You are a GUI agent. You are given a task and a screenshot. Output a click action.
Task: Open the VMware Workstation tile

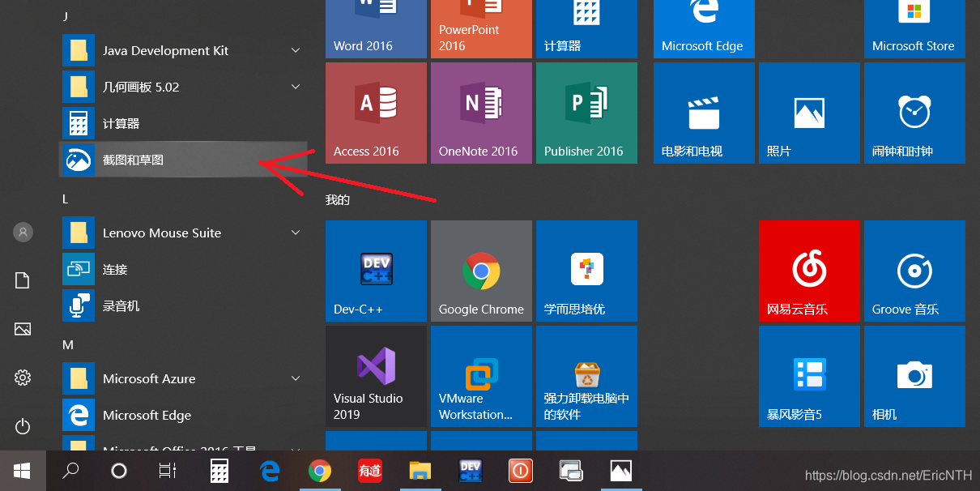[481, 376]
